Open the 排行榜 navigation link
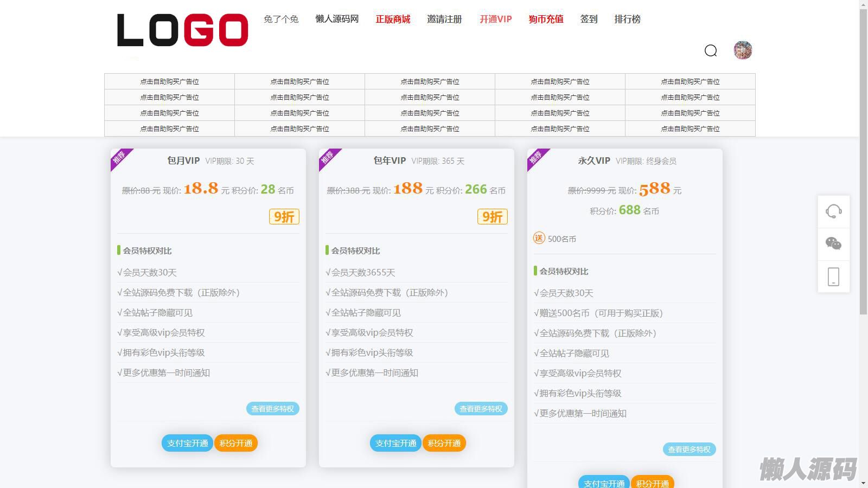This screenshot has height=488, width=868. pos(627,19)
